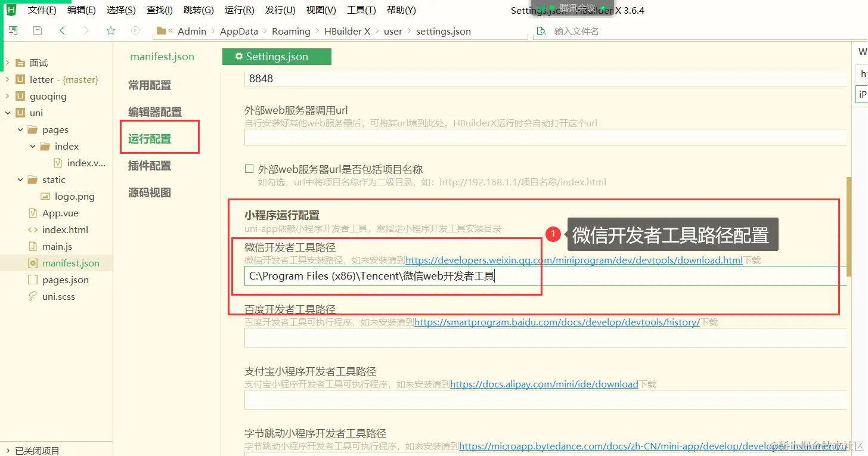Click the App.vue file icon
The height and width of the screenshot is (456, 868).
pos(33,213)
